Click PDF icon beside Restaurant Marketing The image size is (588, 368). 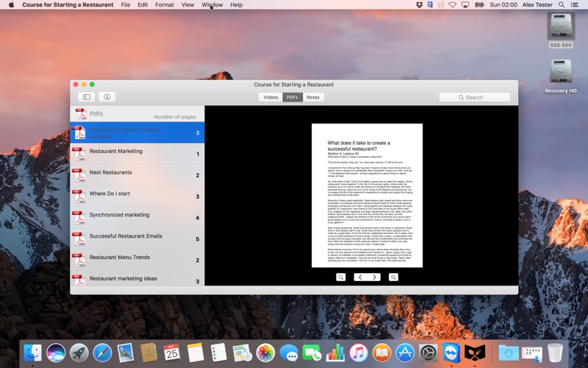pyautogui.click(x=79, y=154)
